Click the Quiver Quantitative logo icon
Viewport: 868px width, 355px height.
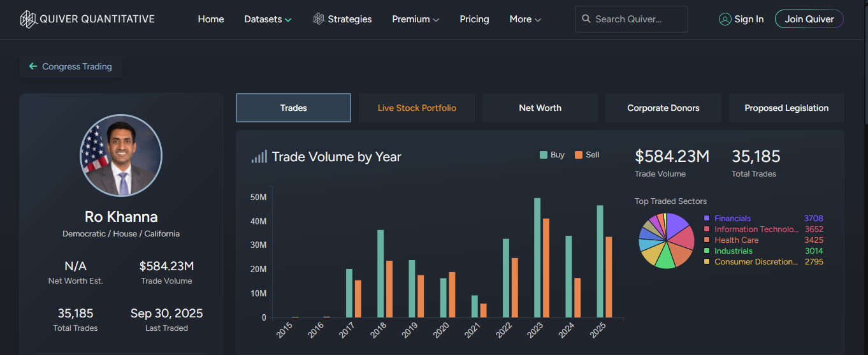[29, 19]
